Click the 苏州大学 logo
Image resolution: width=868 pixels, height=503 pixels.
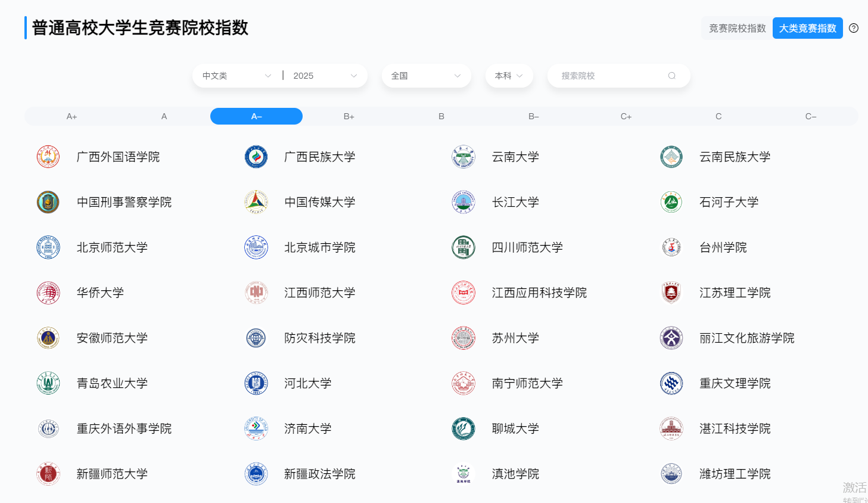(463, 338)
